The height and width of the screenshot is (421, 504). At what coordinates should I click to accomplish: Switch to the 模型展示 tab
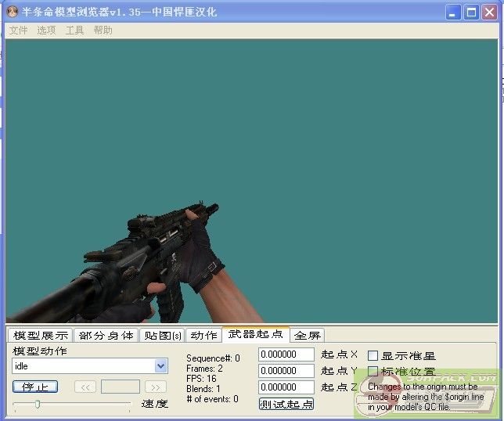(x=41, y=335)
